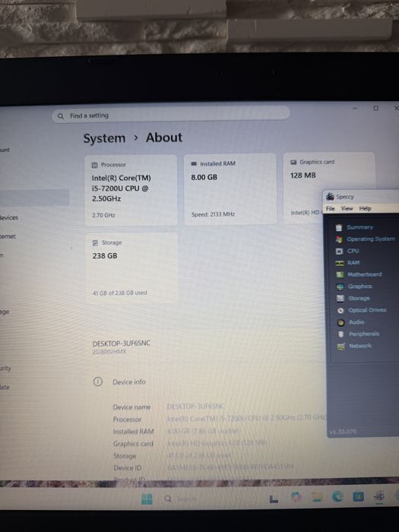Click the Storage card drive icon
Image resolution: width=399 pixels, height=532 pixels.
[x=95, y=243]
